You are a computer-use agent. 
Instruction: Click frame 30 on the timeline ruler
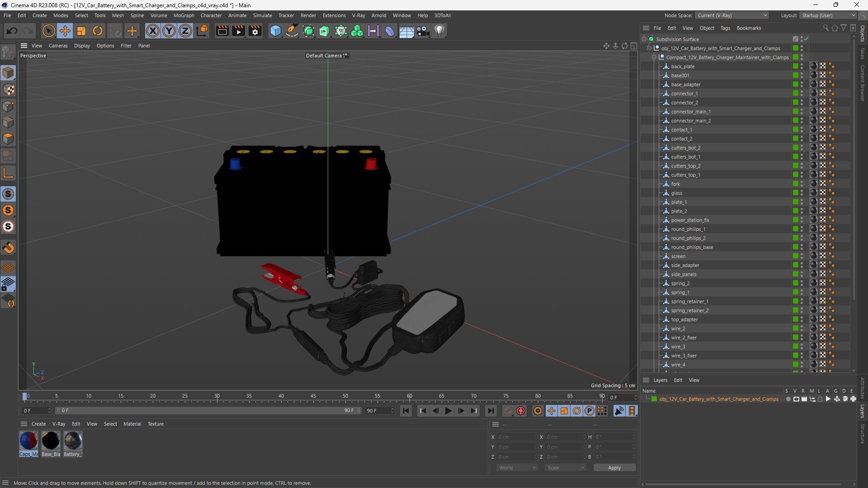pyautogui.click(x=217, y=396)
